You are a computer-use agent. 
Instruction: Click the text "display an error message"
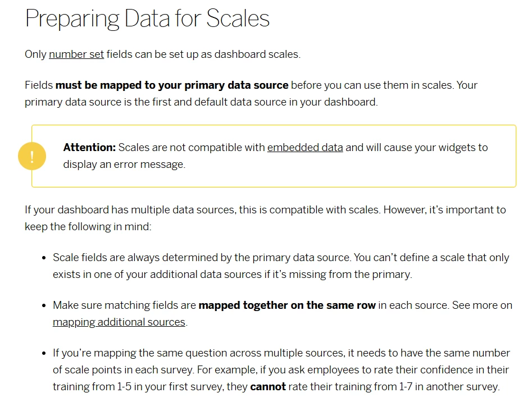[124, 165]
